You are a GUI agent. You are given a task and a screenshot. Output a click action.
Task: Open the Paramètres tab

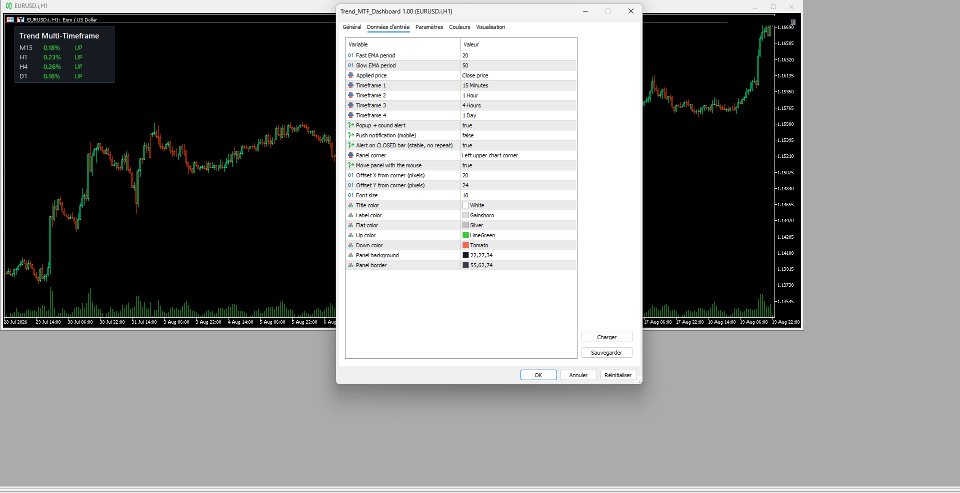coord(429,27)
